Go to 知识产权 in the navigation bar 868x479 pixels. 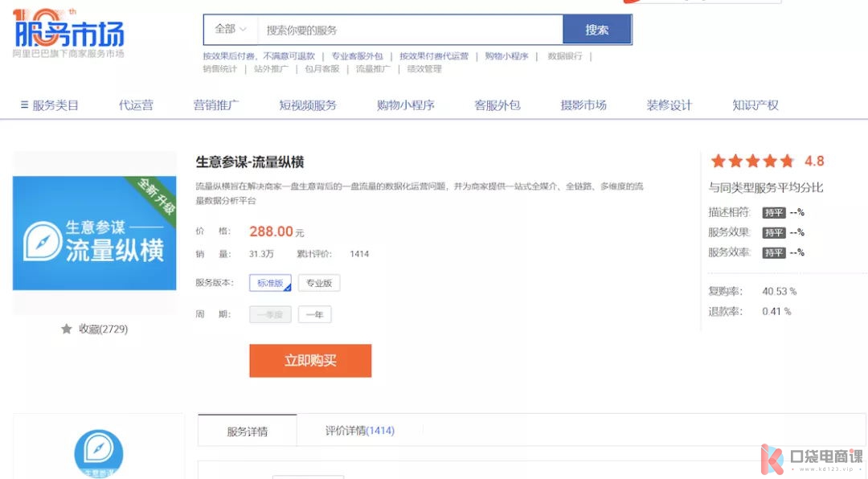pos(755,105)
